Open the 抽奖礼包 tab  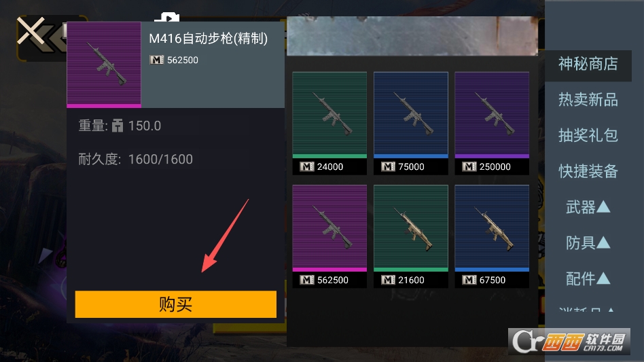(x=588, y=135)
